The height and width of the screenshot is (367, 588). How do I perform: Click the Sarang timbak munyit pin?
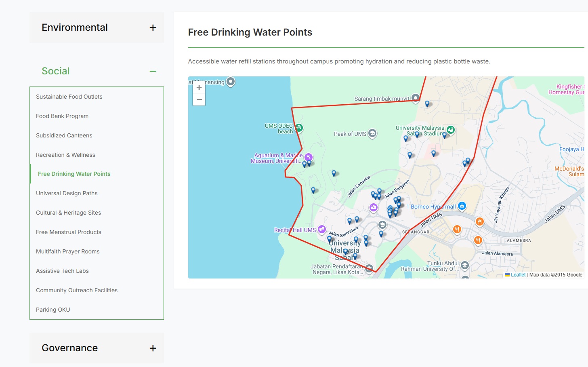click(415, 98)
